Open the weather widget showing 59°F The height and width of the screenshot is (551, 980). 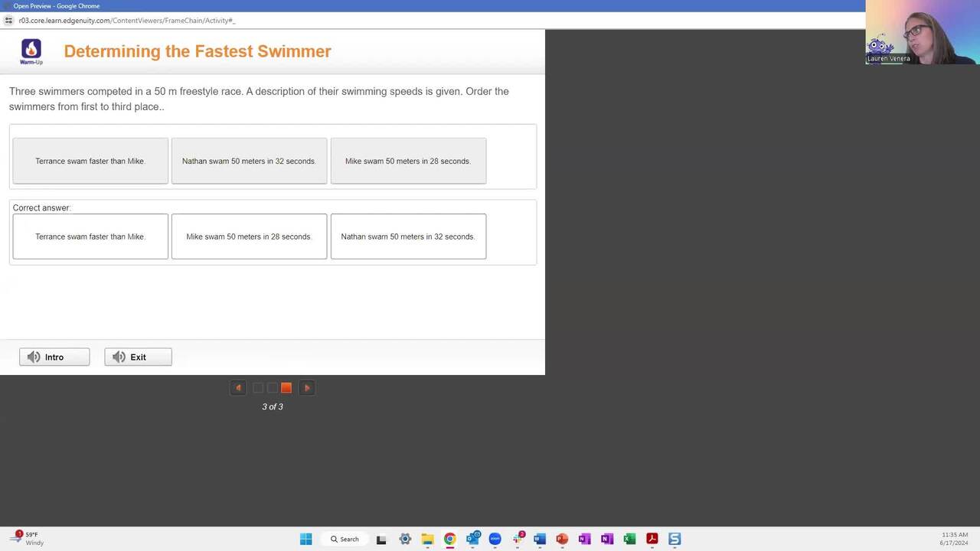[x=27, y=538]
